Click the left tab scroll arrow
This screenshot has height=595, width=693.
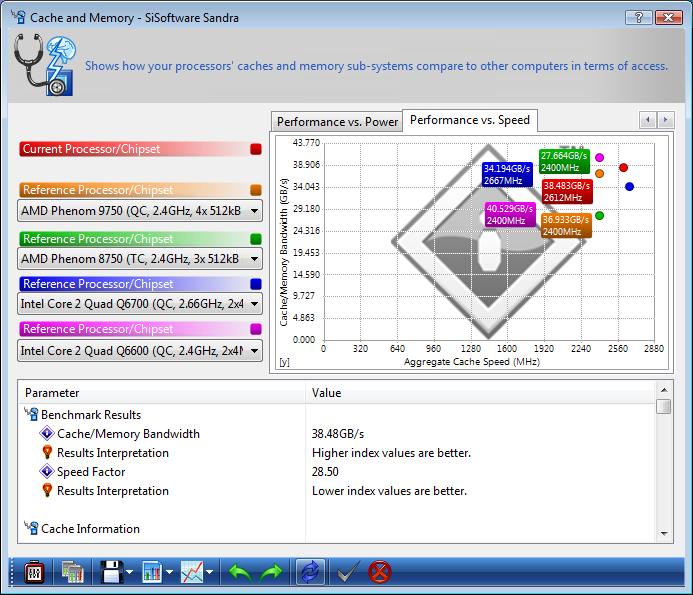648,120
